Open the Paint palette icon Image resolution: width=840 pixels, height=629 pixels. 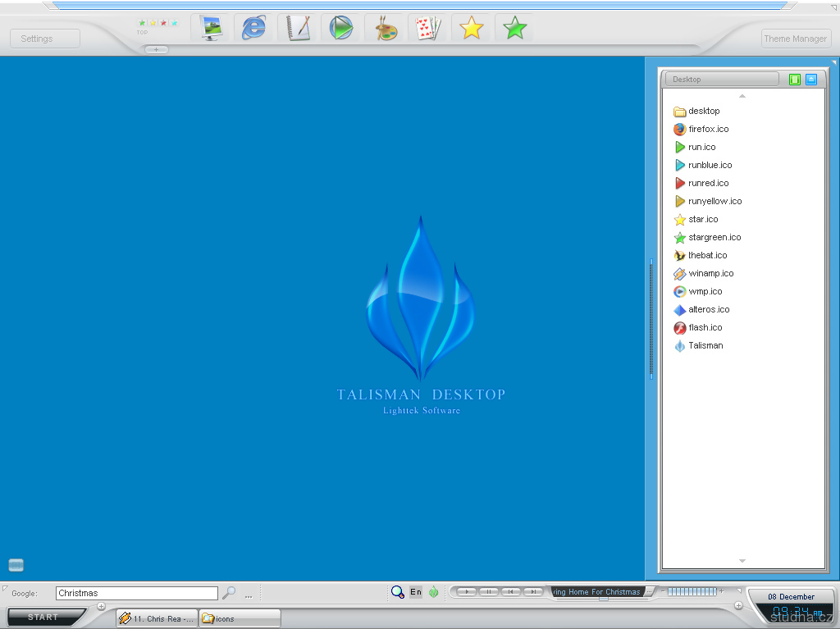tap(385, 29)
